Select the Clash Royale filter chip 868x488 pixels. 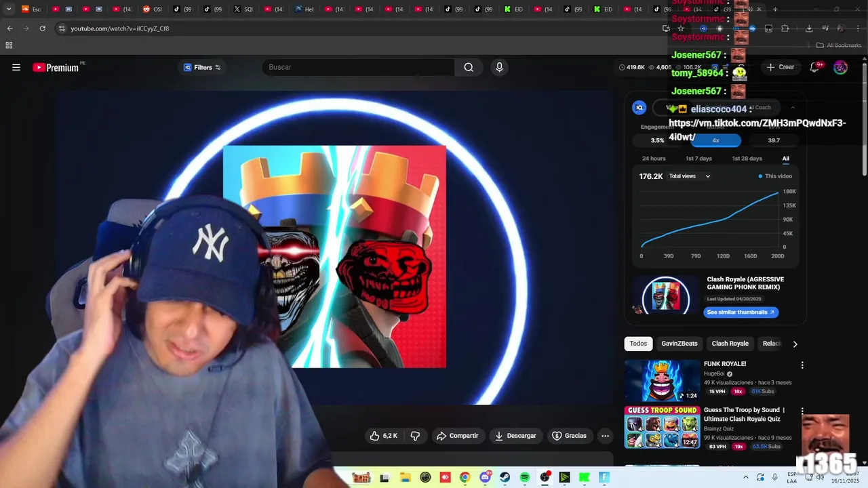730,344
